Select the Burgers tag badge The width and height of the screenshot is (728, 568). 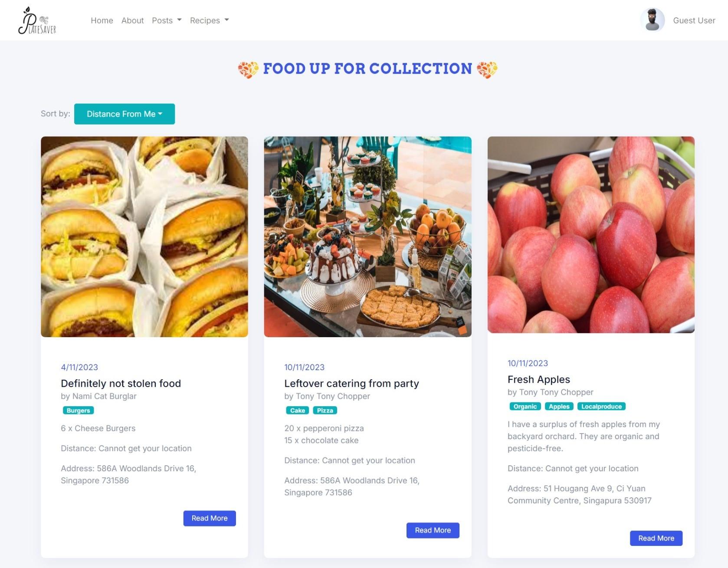(x=78, y=410)
